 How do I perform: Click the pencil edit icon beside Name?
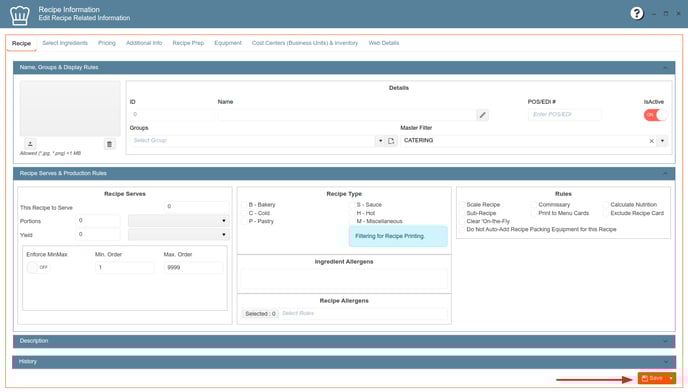click(x=482, y=115)
